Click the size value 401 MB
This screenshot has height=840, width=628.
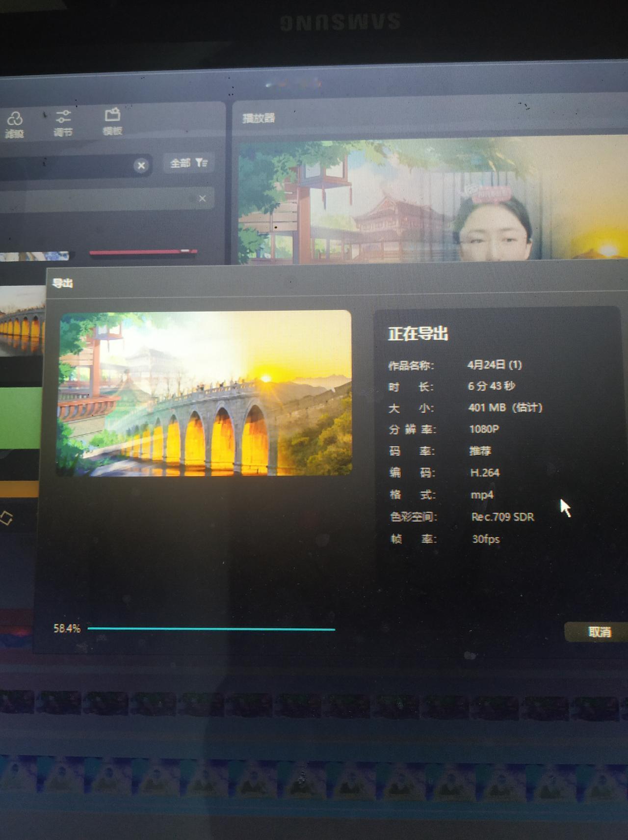505,407
